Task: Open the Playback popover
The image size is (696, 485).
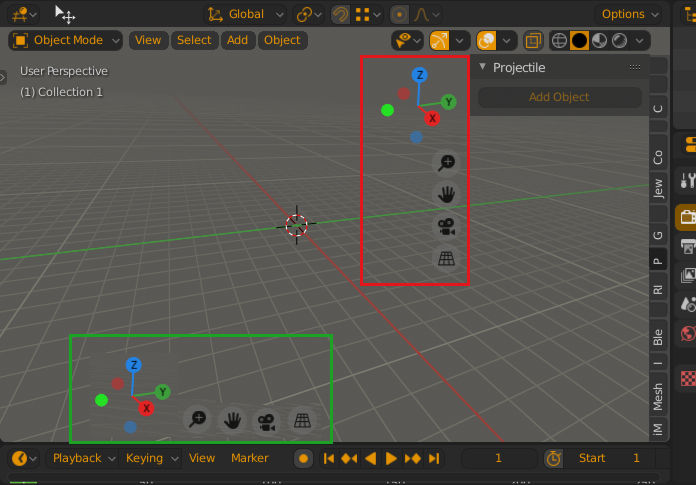Action: (x=83, y=458)
